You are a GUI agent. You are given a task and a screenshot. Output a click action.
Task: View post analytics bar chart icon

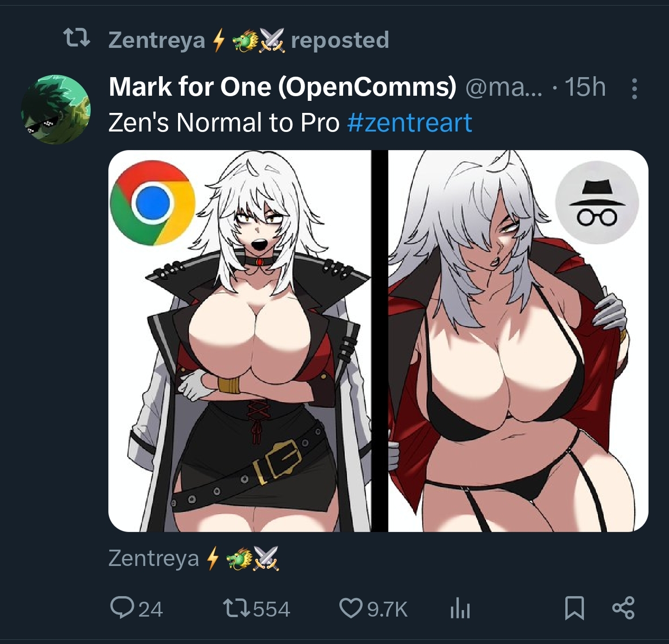pyautogui.click(x=460, y=609)
